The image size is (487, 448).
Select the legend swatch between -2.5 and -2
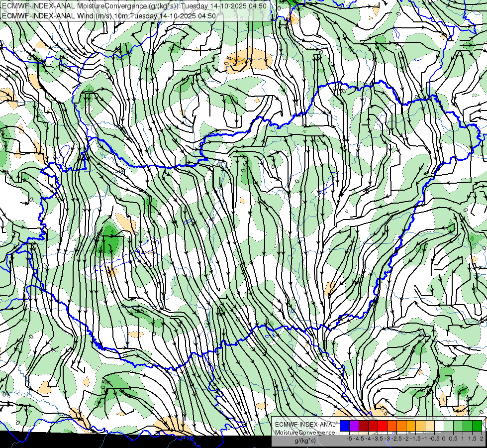click(x=401, y=426)
